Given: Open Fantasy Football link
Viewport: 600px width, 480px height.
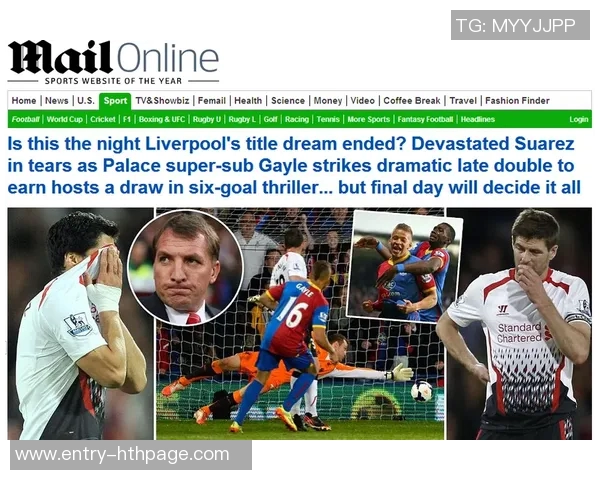Looking at the screenshot, I should 425,119.
